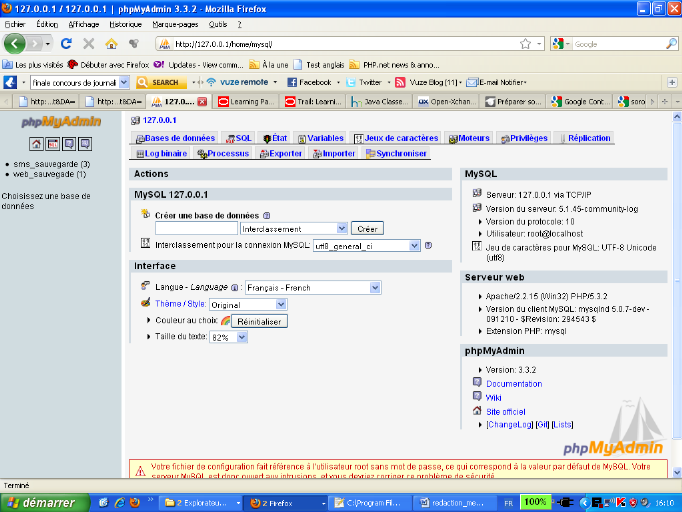Open phpMyAdmin Wiki link

coord(494,398)
